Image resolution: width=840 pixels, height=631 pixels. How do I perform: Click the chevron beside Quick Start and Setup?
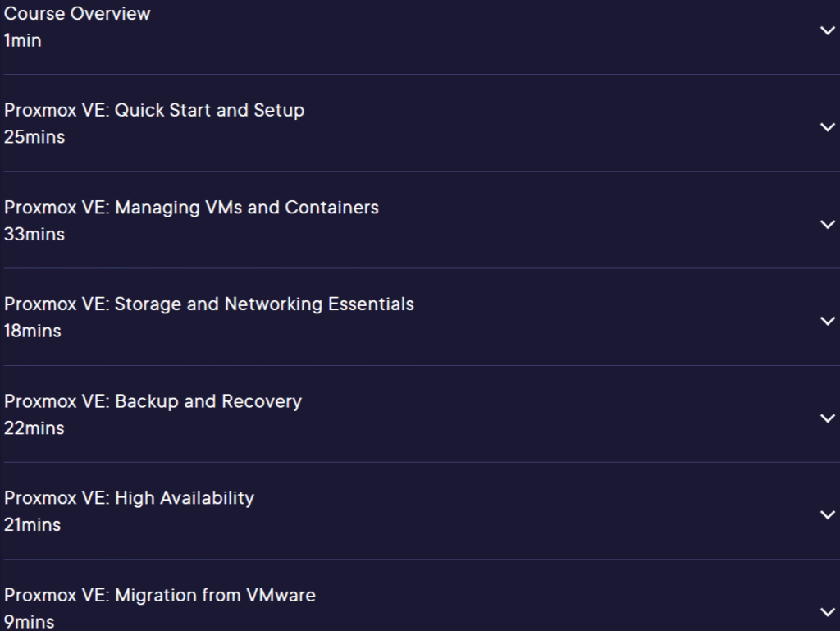point(828,127)
